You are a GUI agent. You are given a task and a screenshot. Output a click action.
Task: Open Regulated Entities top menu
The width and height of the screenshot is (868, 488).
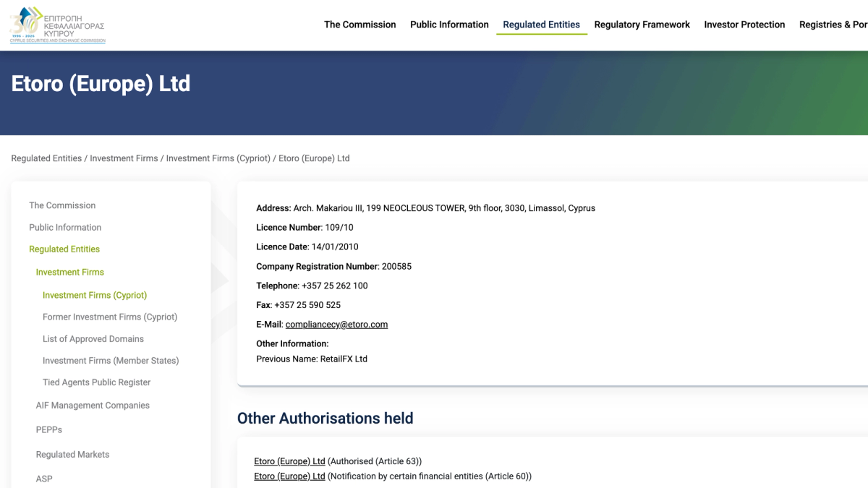[x=541, y=25]
